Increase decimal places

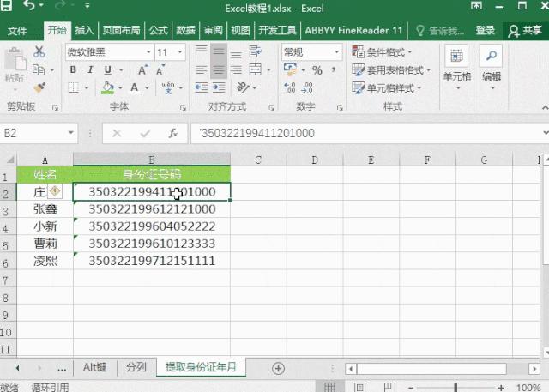[290, 87]
